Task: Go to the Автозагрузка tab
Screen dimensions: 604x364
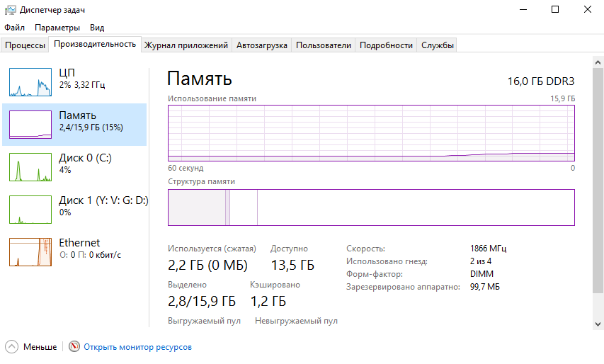Action: click(x=262, y=45)
